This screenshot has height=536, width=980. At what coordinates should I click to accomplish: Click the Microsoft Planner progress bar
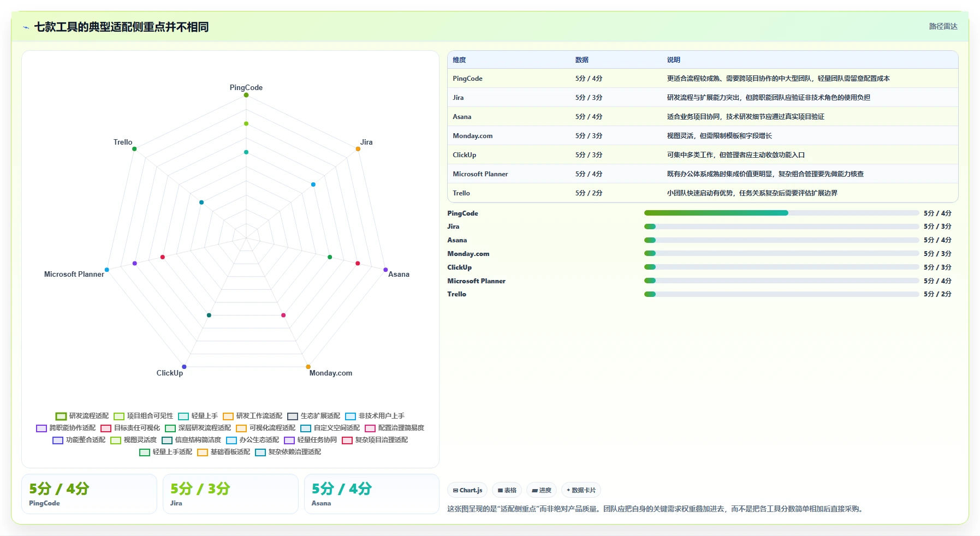point(781,281)
